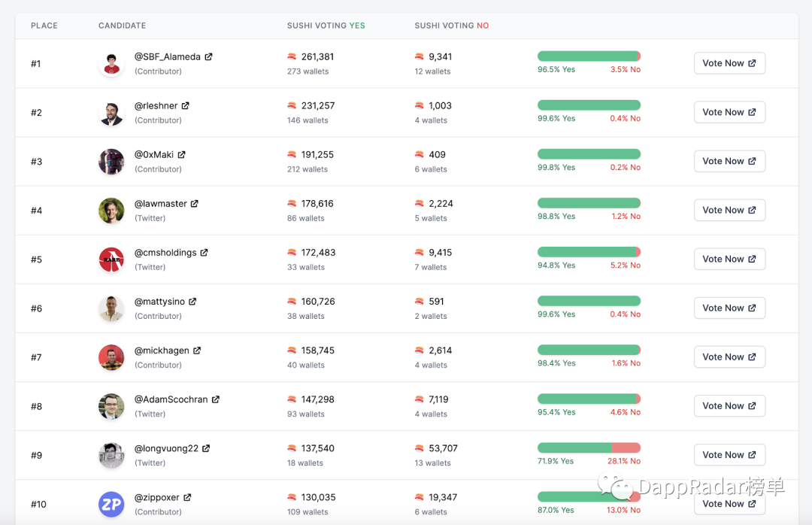Image resolution: width=812 pixels, height=525 pixels.
Task: Click the '147,298' yes vote count
Action: point(317,399)
